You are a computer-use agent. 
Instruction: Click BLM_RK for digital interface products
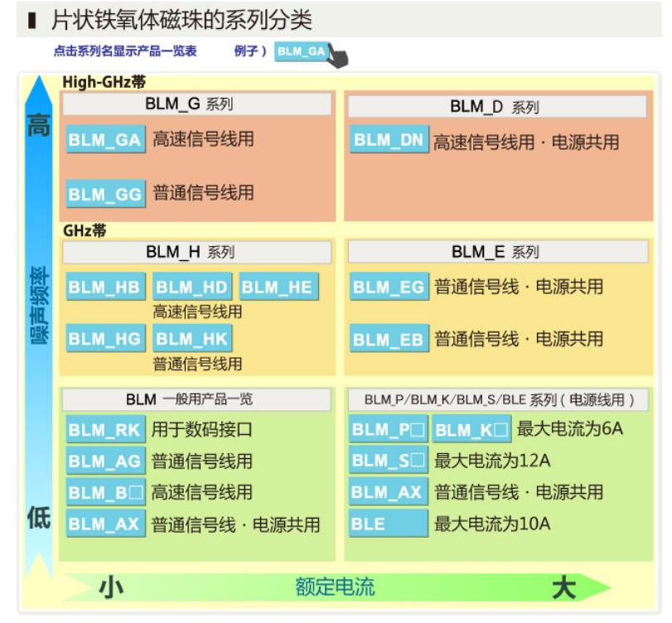tap(105, 430)
